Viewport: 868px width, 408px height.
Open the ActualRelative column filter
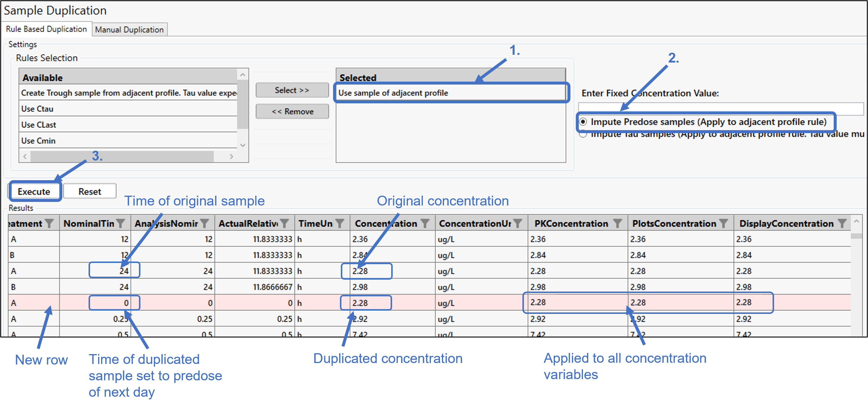[x=285, y=224]
